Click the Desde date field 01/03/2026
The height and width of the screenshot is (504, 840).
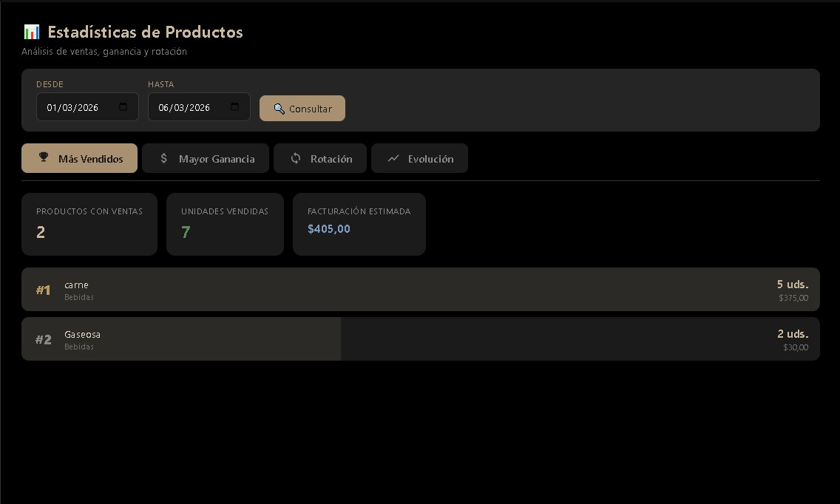coord(72,107)
